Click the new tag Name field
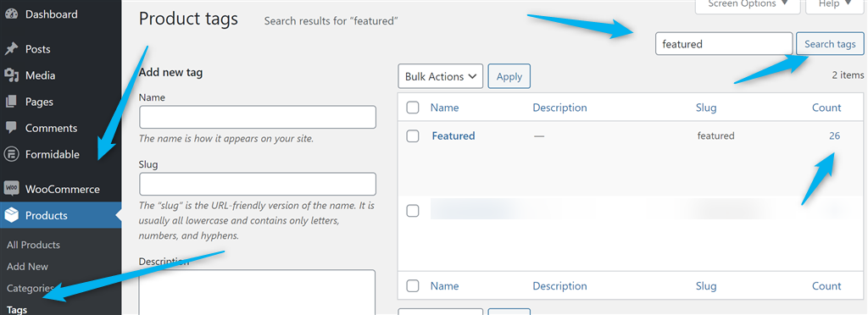This screenshot has width=868, height=315. 258,117
